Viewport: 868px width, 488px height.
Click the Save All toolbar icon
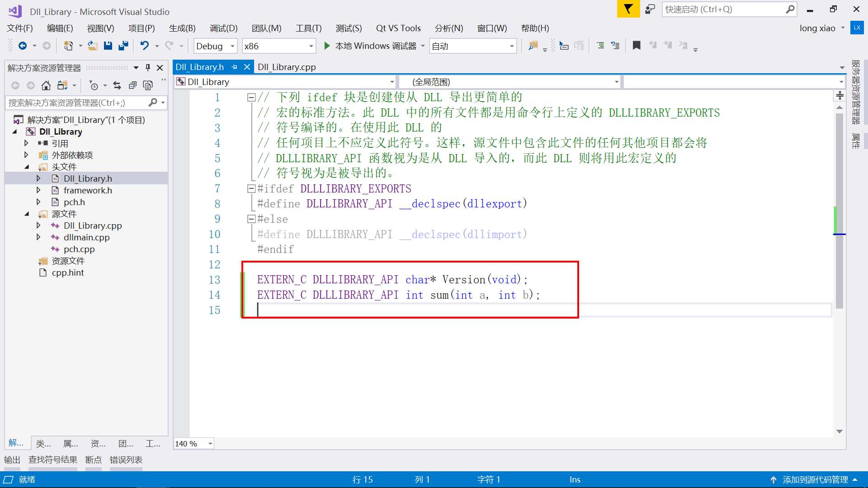[x=123, y=46]
